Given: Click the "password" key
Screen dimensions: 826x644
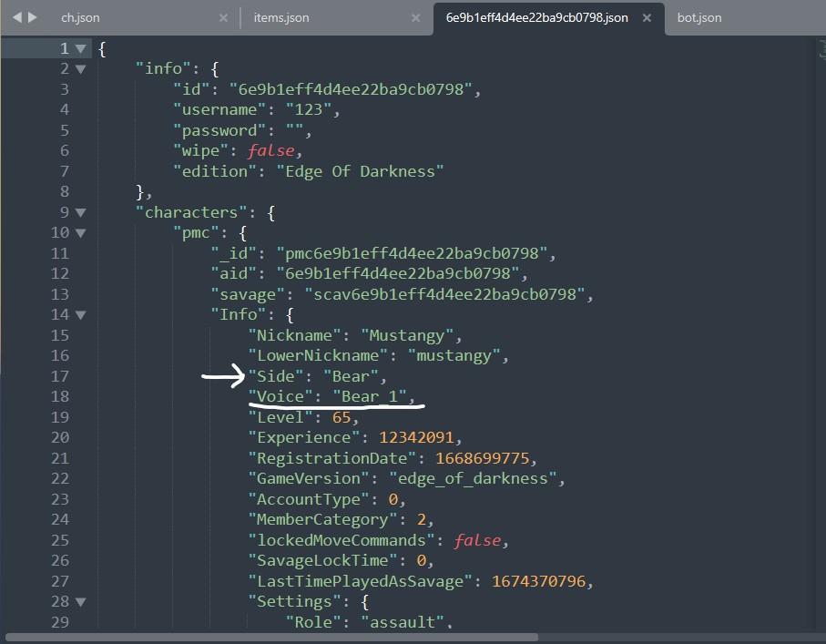Looking at the screenshot, I should pyautogui.click(x=219, y=130).
